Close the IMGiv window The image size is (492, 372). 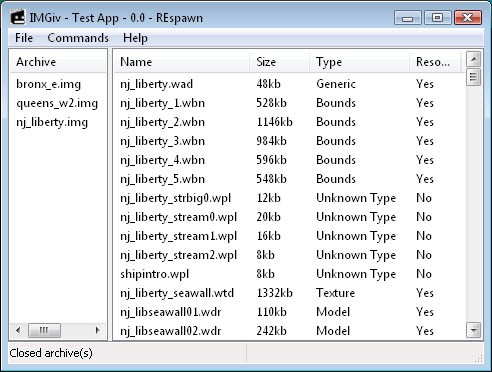pyautogui.click(x=468, y=17)
